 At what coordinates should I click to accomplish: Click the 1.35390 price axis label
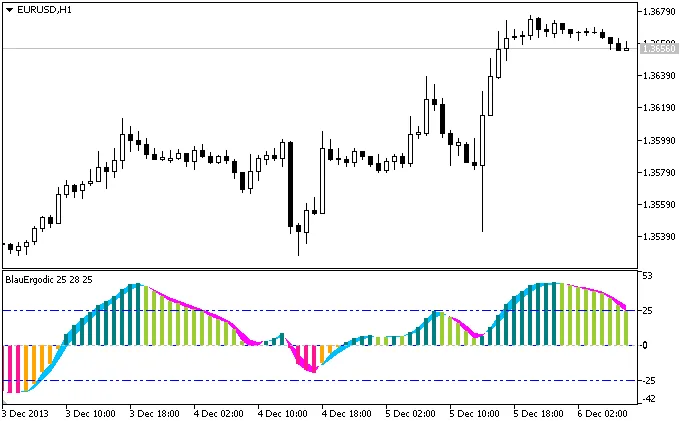[656, 237]
